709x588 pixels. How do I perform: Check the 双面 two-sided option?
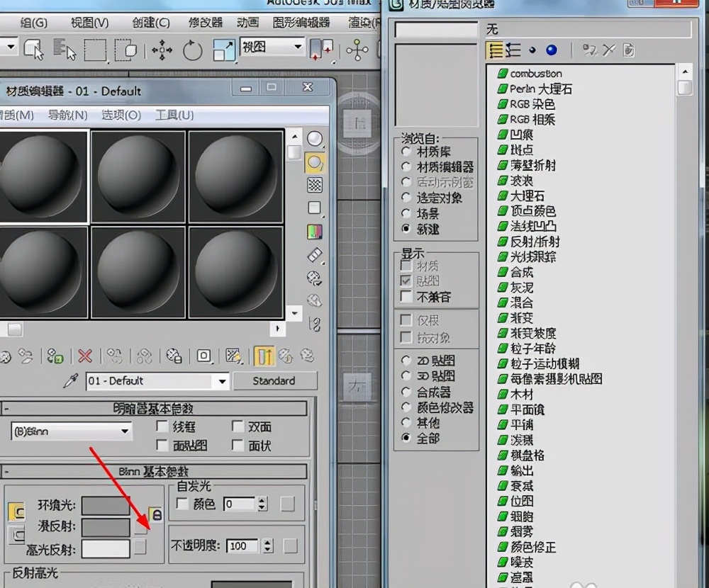coord(237,426)
